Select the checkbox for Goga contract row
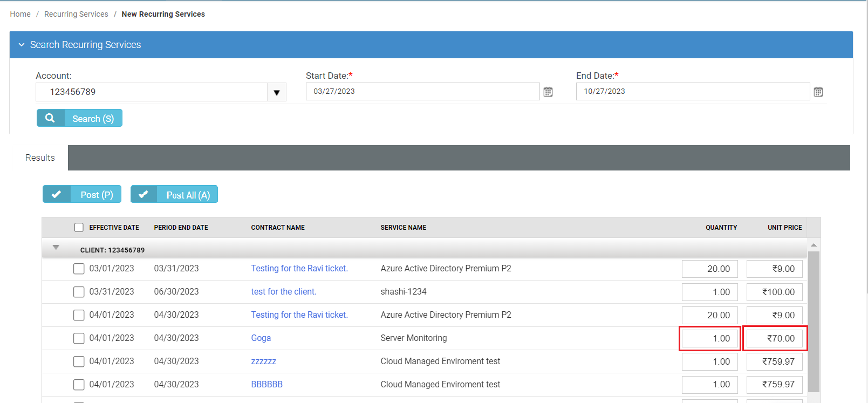Viewport: 868px width, 403px height. click(79, 338)
